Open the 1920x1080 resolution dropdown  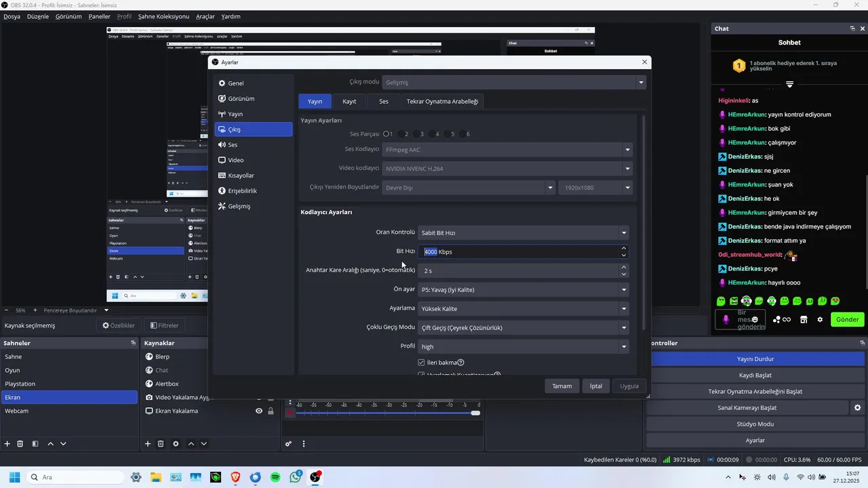(595, 188)
